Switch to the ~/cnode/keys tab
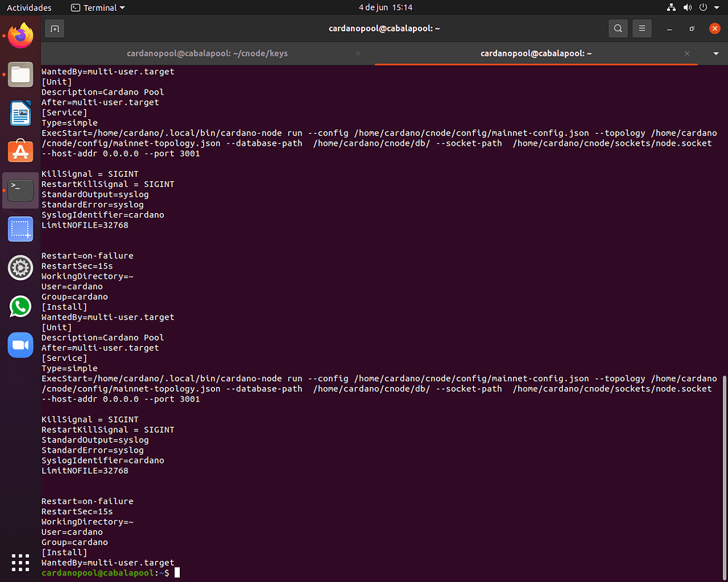 (x=207, y=53)
